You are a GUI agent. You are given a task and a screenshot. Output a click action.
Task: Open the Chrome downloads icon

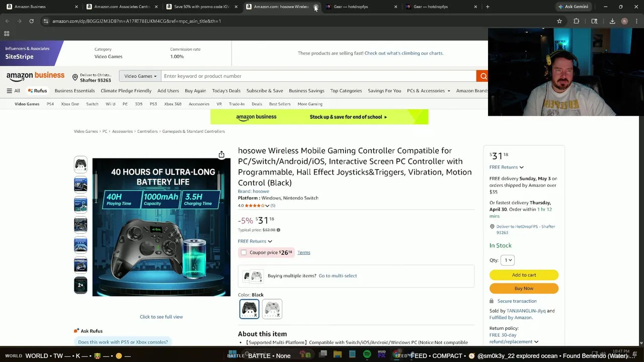tap(612, 21)
